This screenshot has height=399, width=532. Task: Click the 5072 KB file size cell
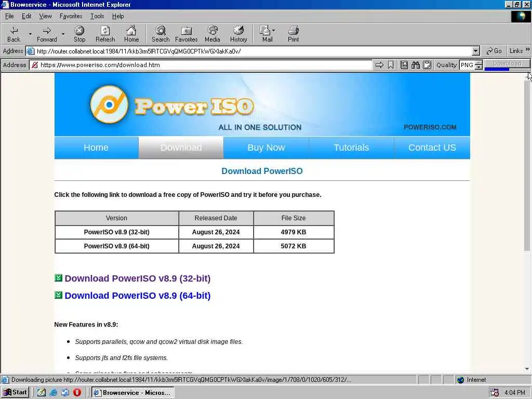[294, 246]
